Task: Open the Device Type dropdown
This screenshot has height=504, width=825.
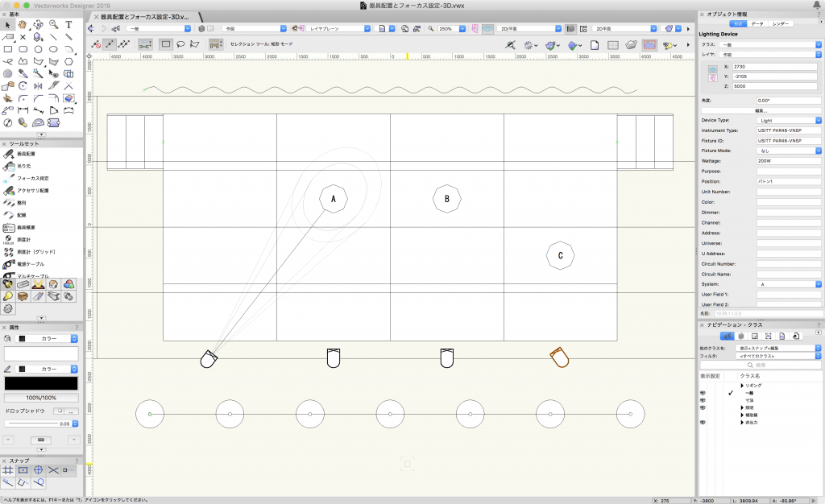Action: tap(789, 120)
